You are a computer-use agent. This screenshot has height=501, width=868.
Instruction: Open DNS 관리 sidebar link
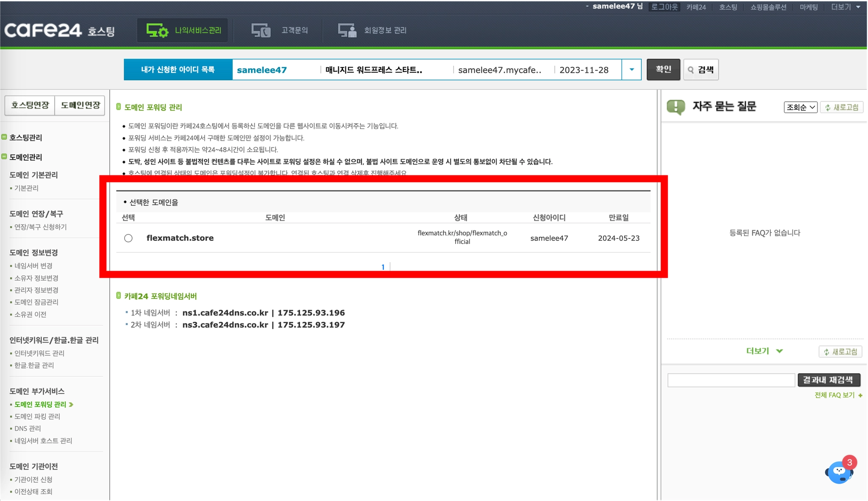pos(28,429)
